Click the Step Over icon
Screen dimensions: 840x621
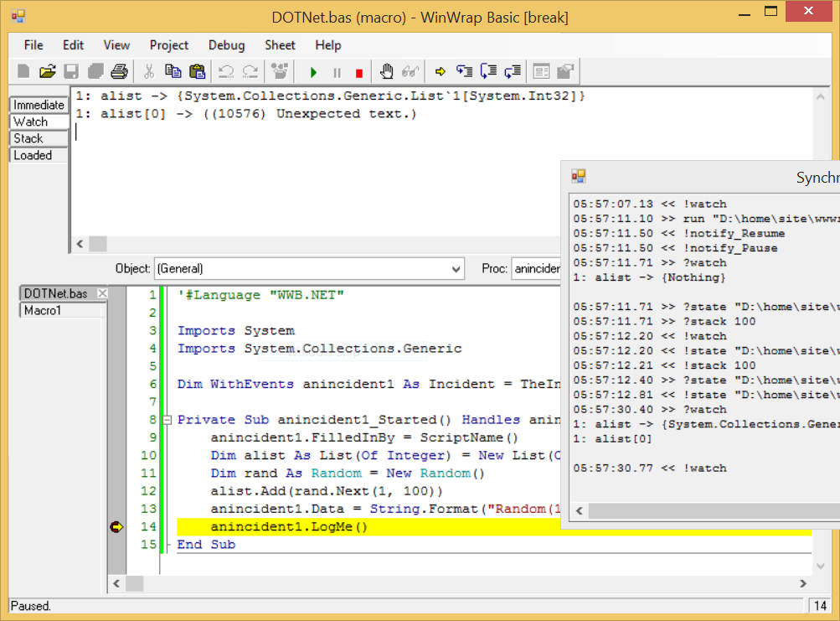[x=488, y=71]
